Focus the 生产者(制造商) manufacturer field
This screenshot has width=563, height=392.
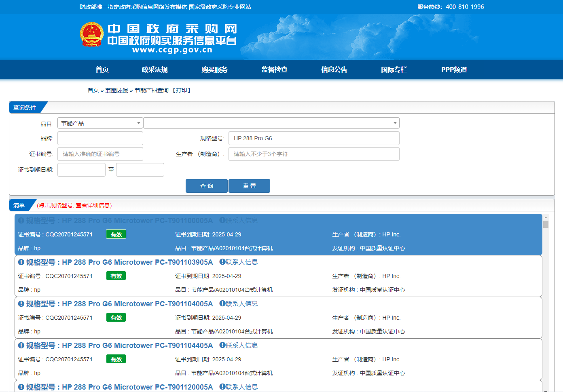point(314,154)
